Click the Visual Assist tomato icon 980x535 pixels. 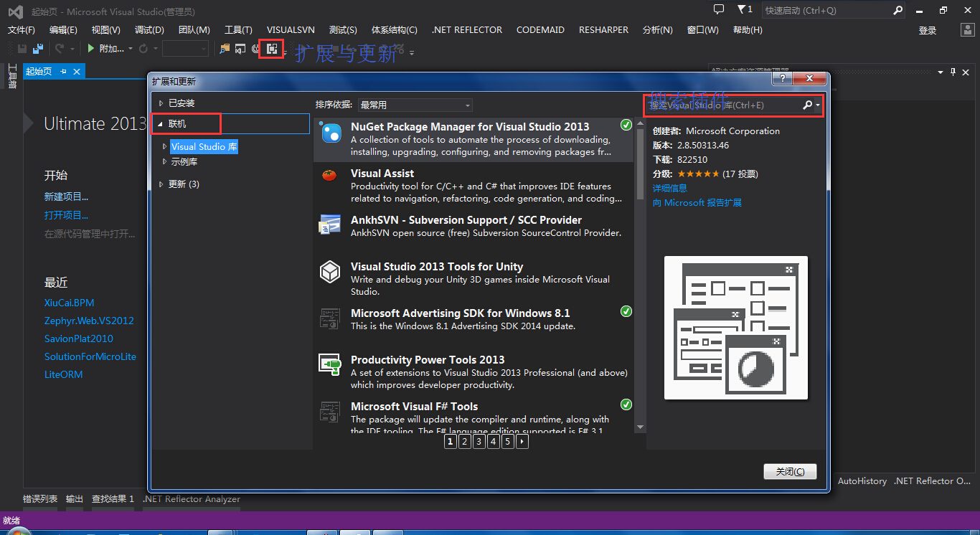coord(329,175)
